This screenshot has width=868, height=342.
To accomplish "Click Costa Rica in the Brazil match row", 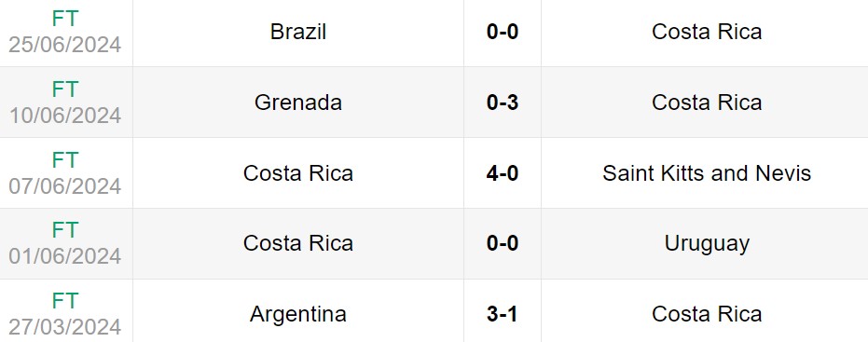I will click(x=707, y=32).
